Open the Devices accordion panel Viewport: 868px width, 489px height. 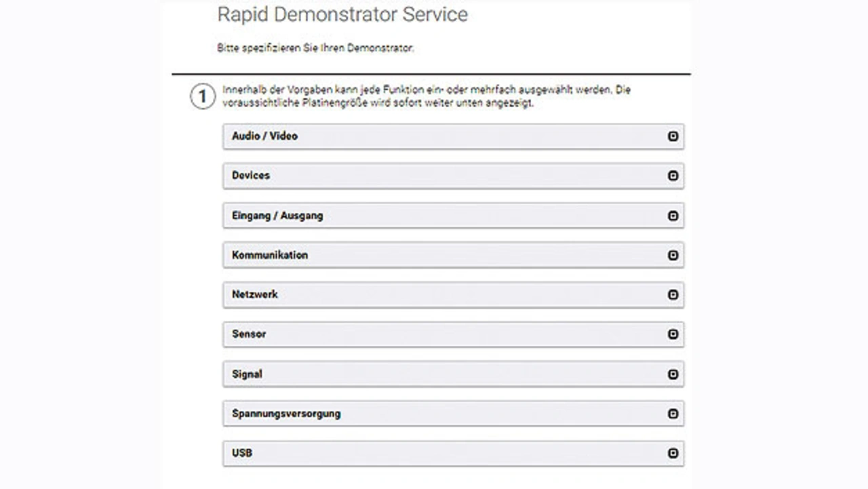[251, 176]
